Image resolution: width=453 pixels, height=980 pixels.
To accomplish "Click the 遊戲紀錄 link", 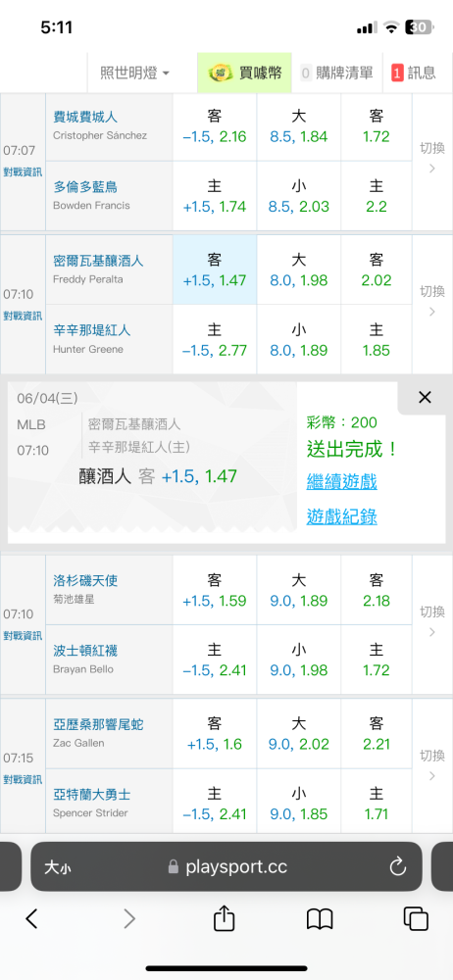I will coord(341,516).
